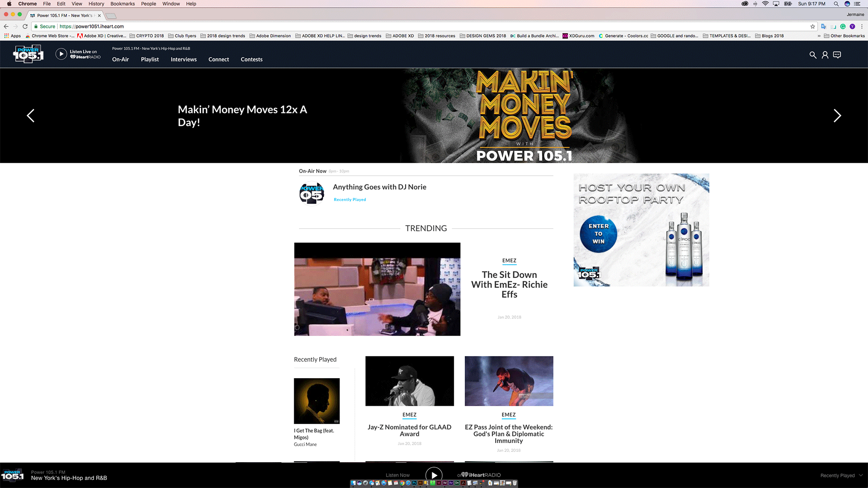Viewport: 868px width, 488px height.
Task: Open the Chrome three-dot menu
Action: pyautogui.click(x=862, y=27)
